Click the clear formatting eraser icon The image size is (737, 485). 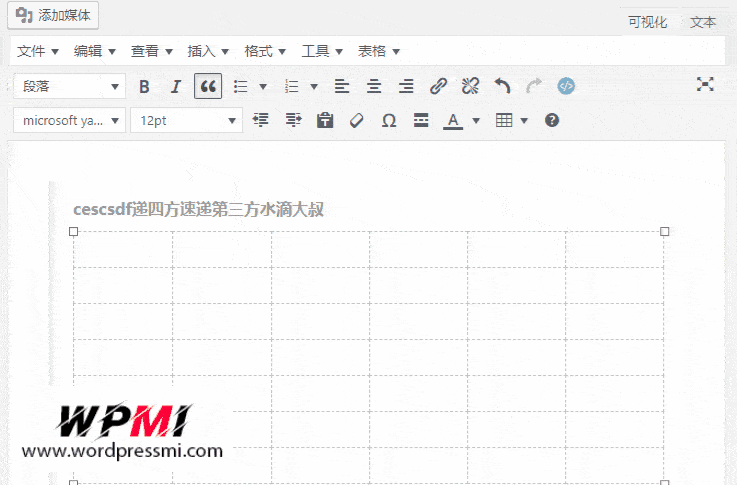[357, 121]
